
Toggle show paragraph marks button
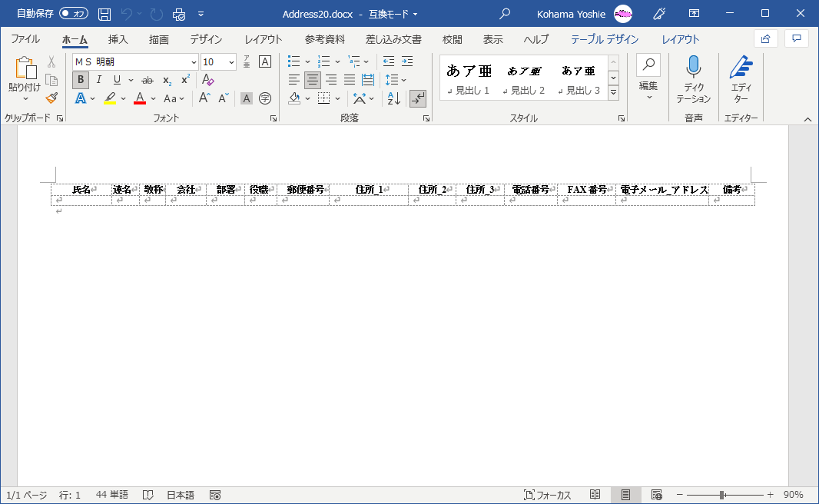tap(418, 98)
